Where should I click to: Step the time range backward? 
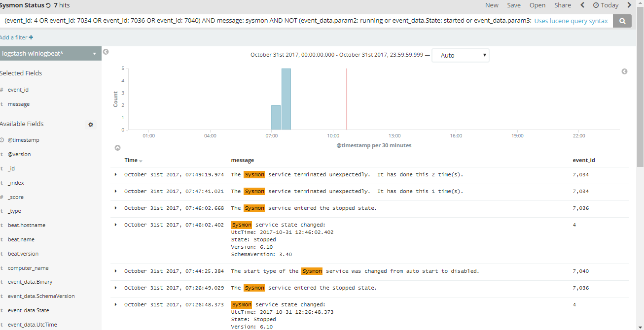click(582, 5)
